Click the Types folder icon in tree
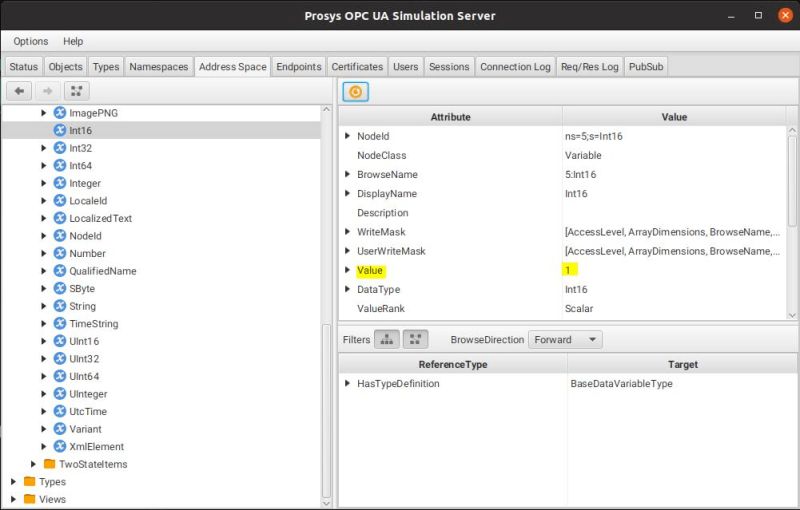Viewport: 800px width, 510px height. click(30, 481)
